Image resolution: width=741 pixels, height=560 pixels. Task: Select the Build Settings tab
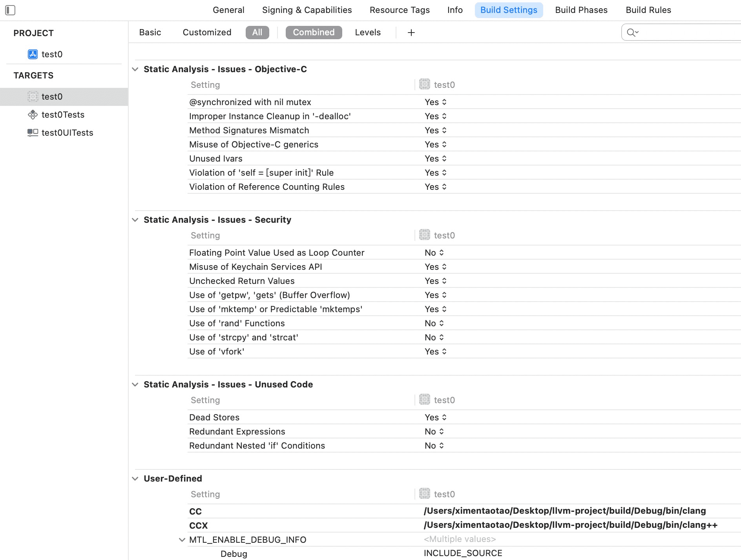point(509,10)
